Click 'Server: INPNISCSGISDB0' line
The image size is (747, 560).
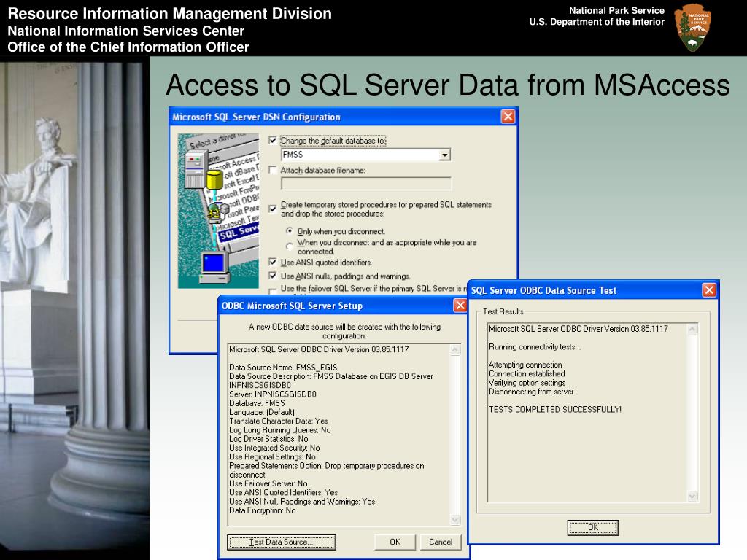[x=273, y=394]
